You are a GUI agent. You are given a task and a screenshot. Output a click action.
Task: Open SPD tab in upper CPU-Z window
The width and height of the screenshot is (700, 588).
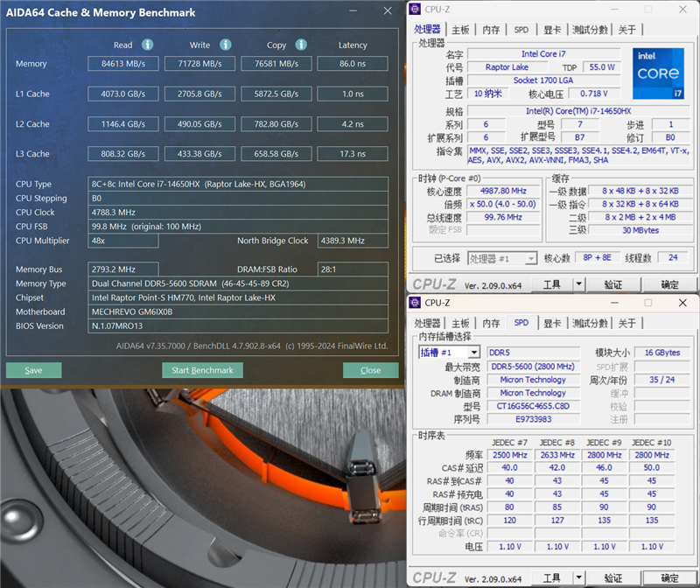click(521, 30)
